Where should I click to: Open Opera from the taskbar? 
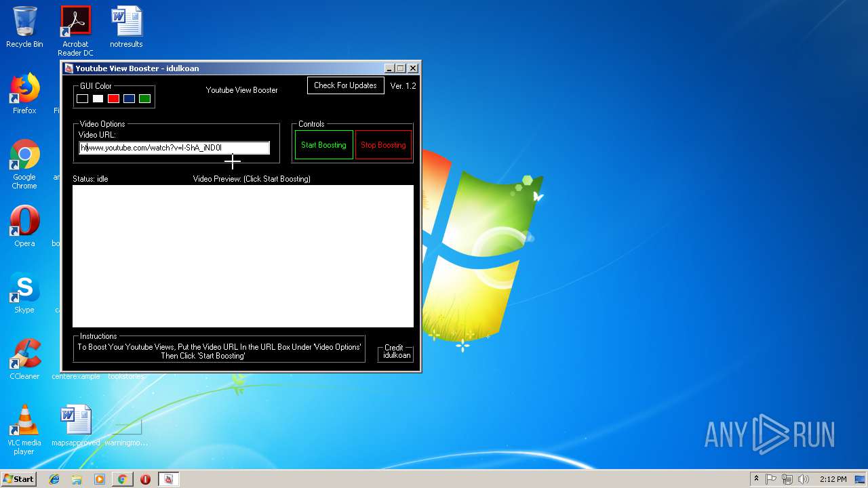(145, 479)
